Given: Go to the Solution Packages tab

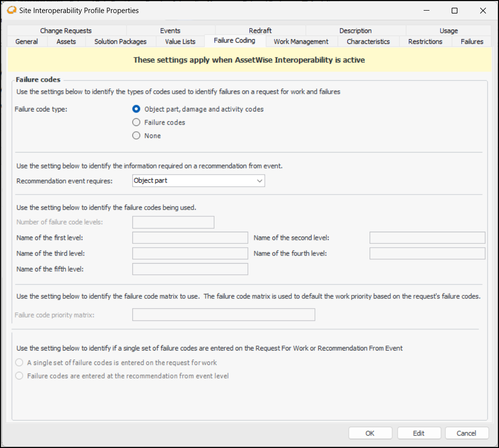Looking at the screenshot, I should 120,42.
